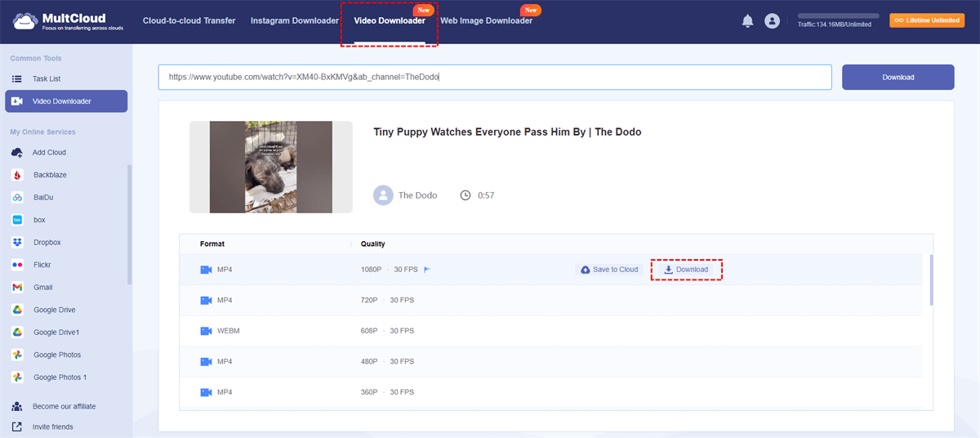This screenshot has height=438, width=980.
Task: Click the 720P row video camera icon
Action: pyautogui.click(x=206, y=300)
